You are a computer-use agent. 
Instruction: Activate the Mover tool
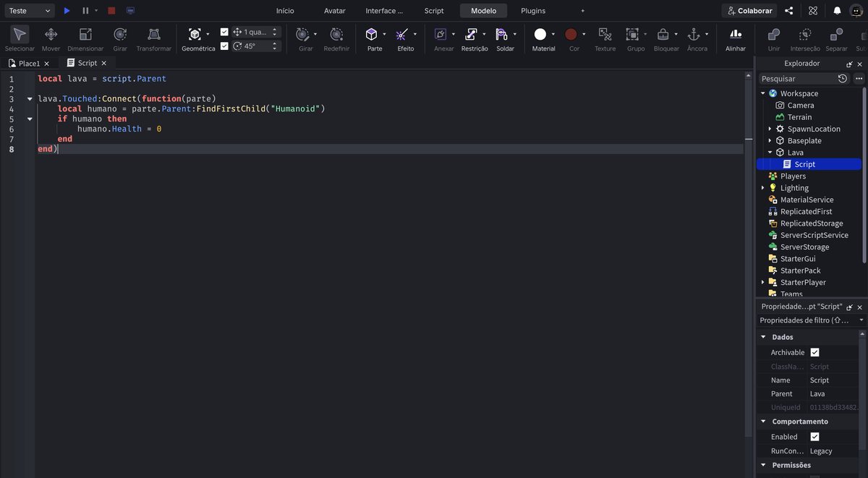click(51, 34)
